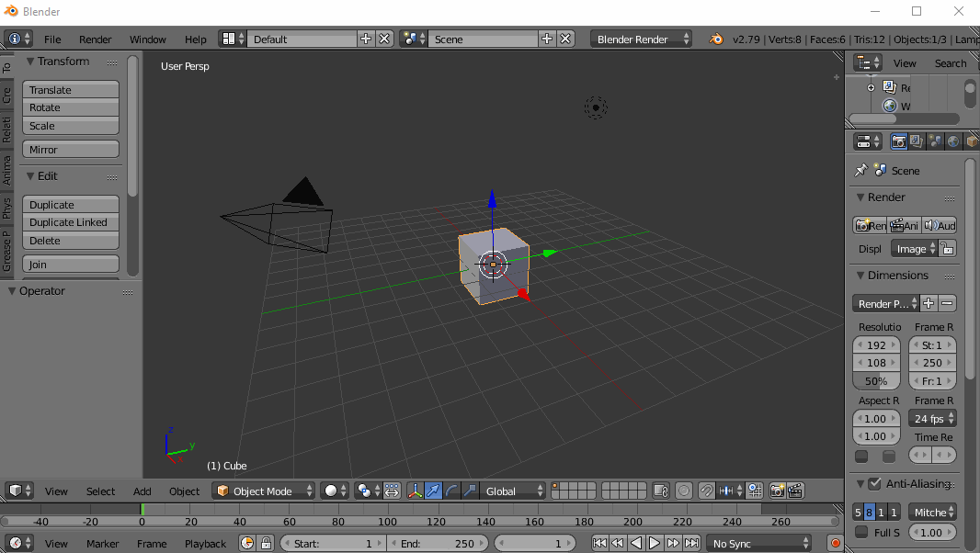
Task: Click the render active scene camera icon
Action: [775, 491]
